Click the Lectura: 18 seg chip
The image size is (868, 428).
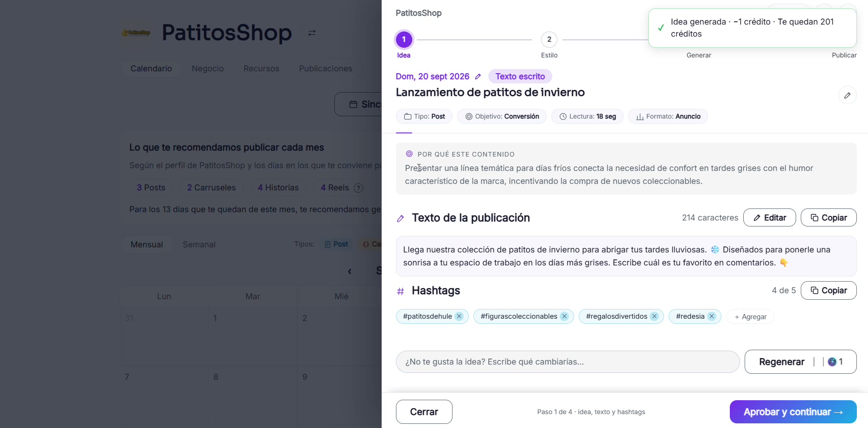click(587, 116)
